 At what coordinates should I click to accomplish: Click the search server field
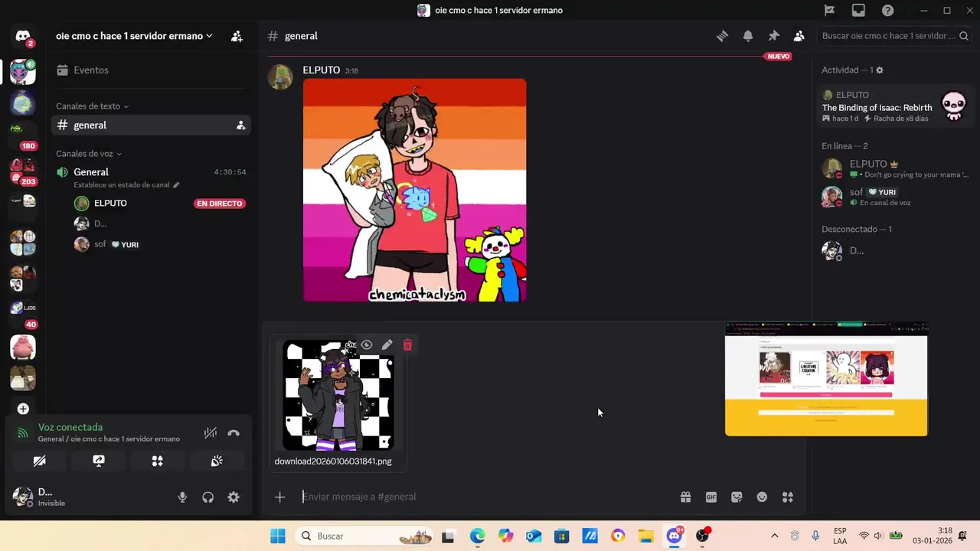894,36
